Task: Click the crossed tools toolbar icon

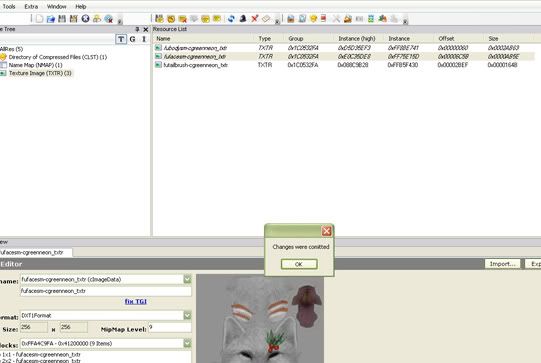Action: point(336,19)
